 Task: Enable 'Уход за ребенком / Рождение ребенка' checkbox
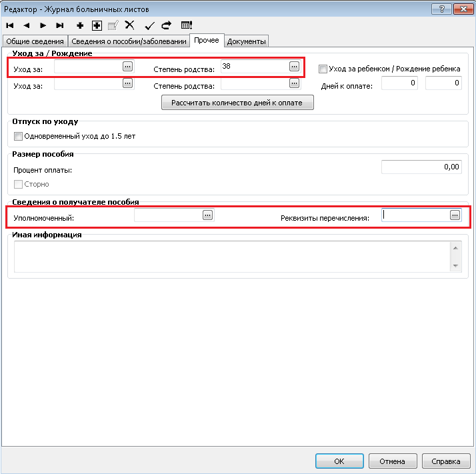[x=323, y=69]
